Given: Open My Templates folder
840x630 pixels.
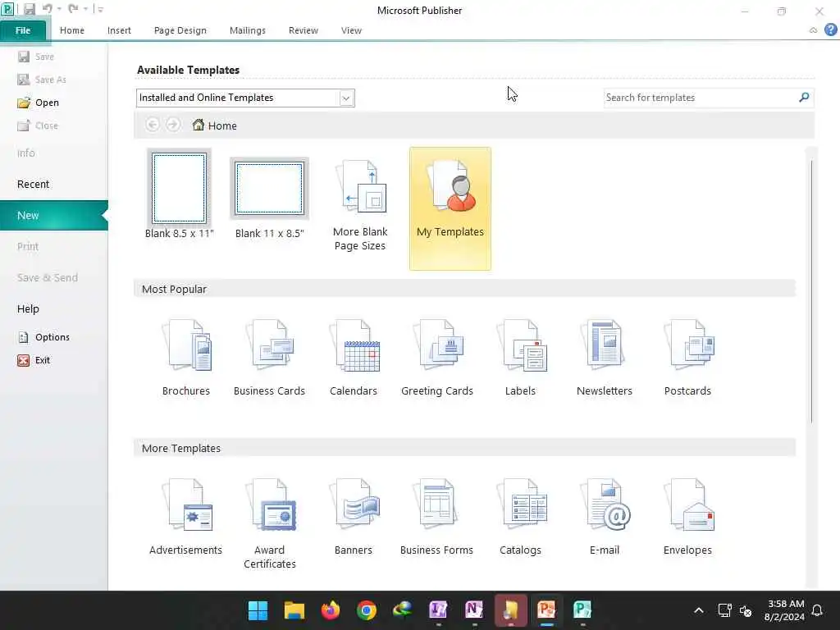Looking at the screenshot, I should 450,208.
